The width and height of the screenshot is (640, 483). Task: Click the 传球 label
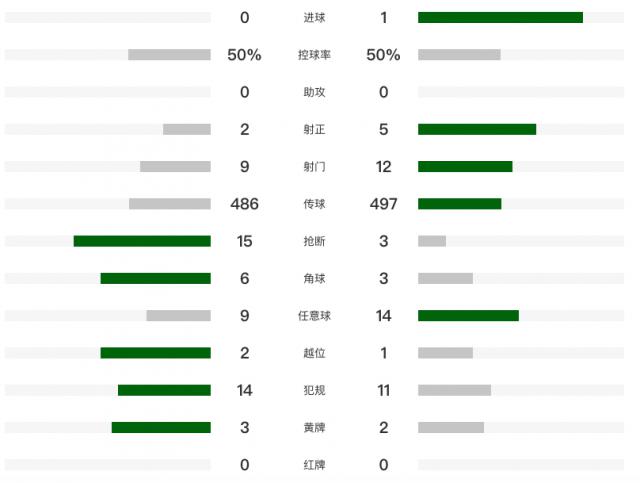314,204
